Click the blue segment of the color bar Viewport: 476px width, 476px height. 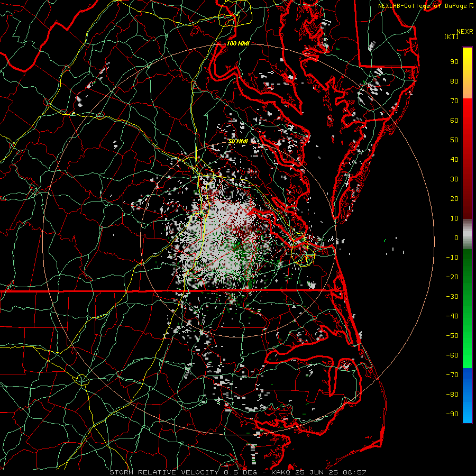click(x=467, y=396)
